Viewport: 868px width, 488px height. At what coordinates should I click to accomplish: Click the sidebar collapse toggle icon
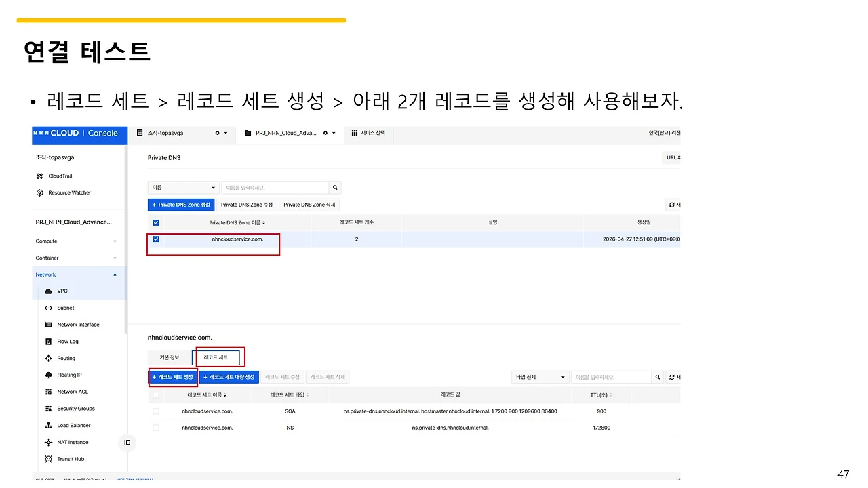pyautogui.click(x=127, y=443)
